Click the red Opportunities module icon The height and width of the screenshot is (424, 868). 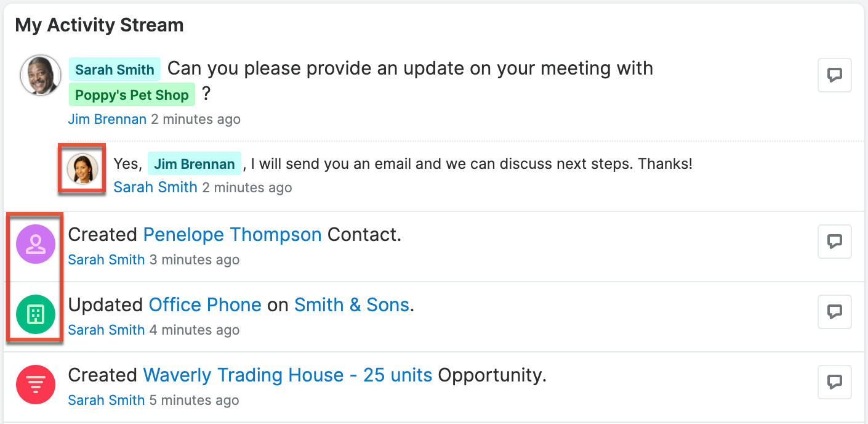coord(36,385)
